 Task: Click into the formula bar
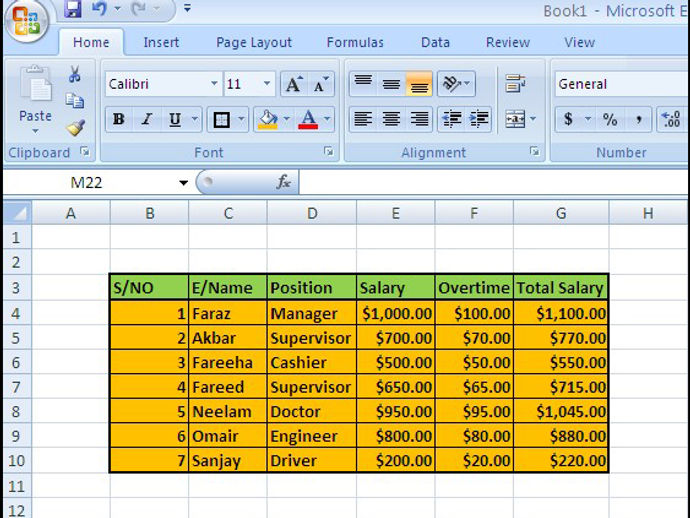tap(494, 182)
